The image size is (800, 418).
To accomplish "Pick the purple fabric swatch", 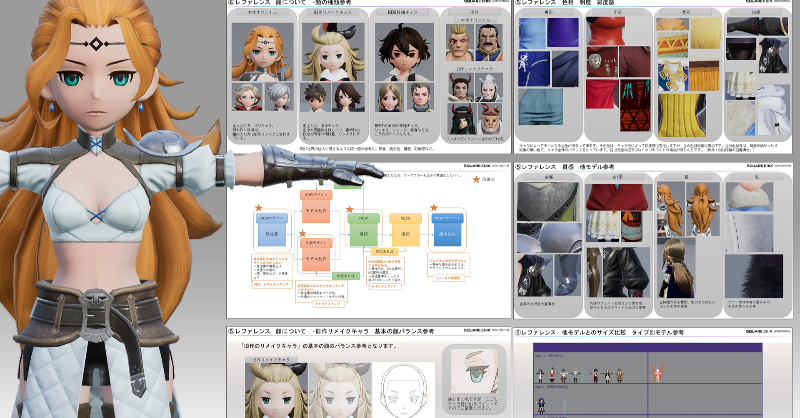I will 563,33.
